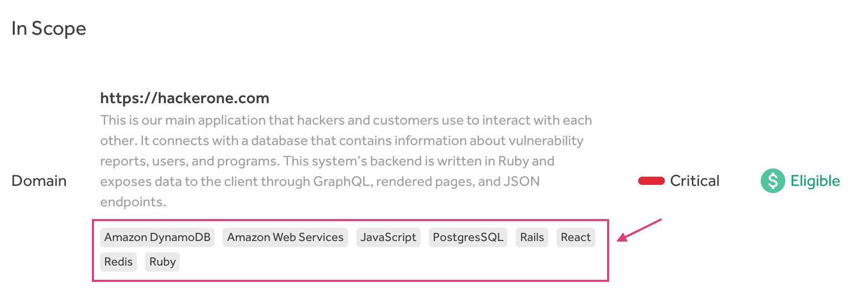Click the Domain asset type label

(39, 181)
